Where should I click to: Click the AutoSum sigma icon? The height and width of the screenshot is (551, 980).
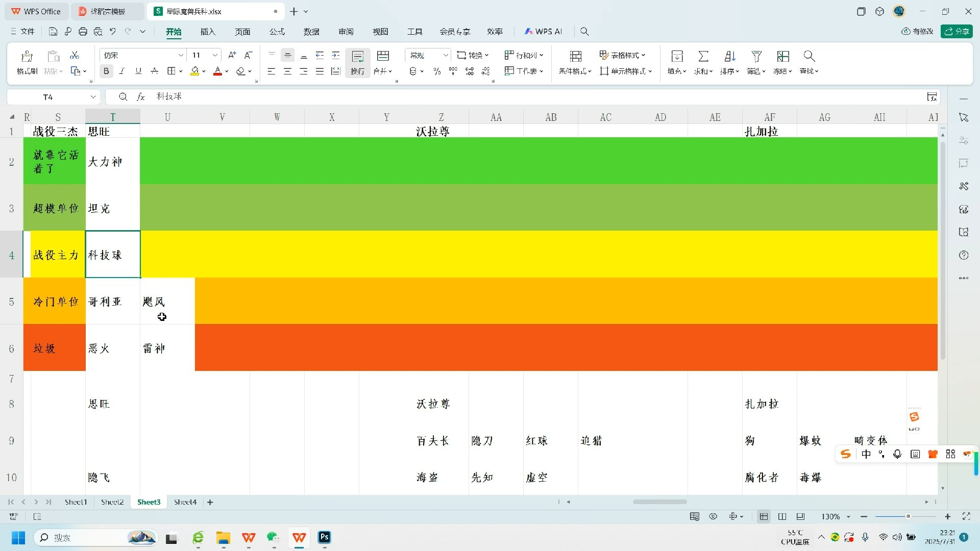pyautogui.click(x=703, y=56)
